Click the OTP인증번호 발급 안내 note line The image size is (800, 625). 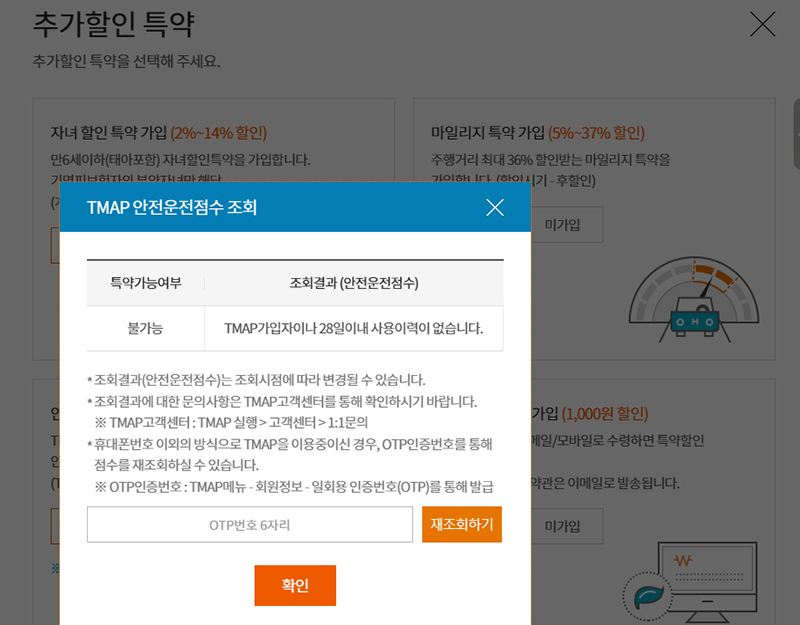coord(294,487)
